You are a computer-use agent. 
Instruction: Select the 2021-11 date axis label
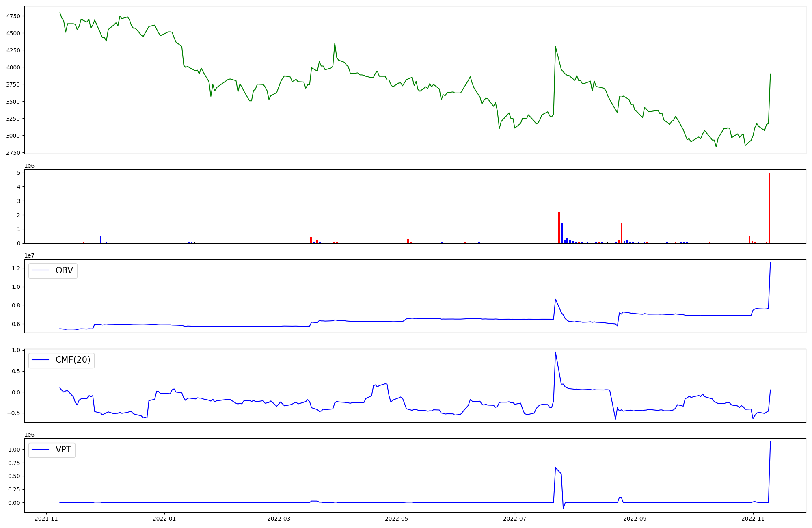click(x=46, y=519)
